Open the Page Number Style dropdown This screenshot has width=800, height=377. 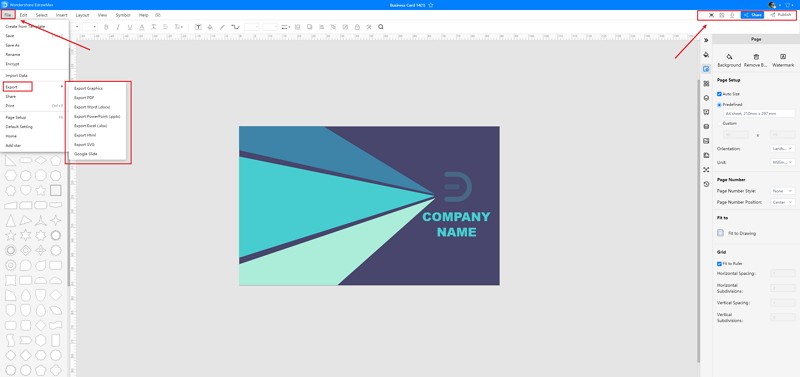[x=782, y=191]
